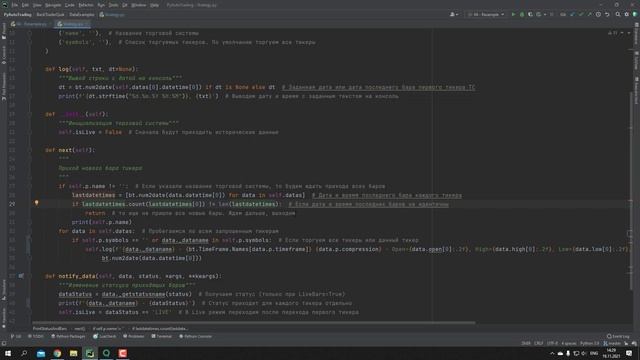
Task: Click the Profile run icon
Action: tap(538, 14)
